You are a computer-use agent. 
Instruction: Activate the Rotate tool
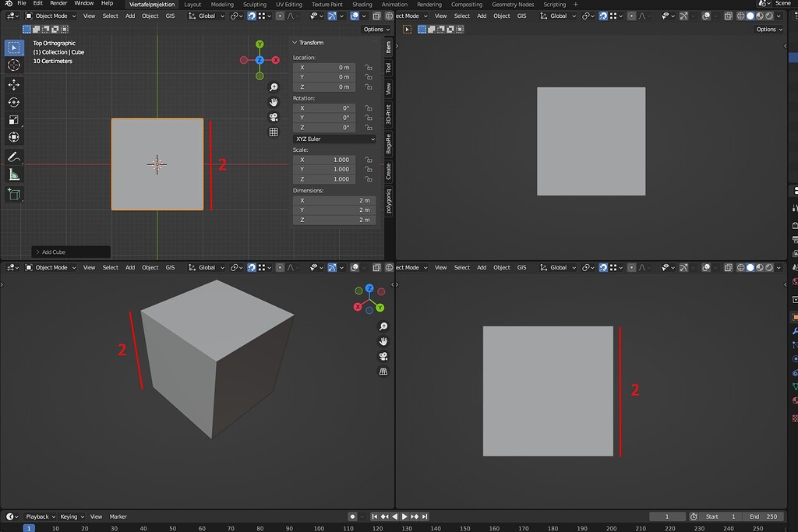tap(13, 102)
